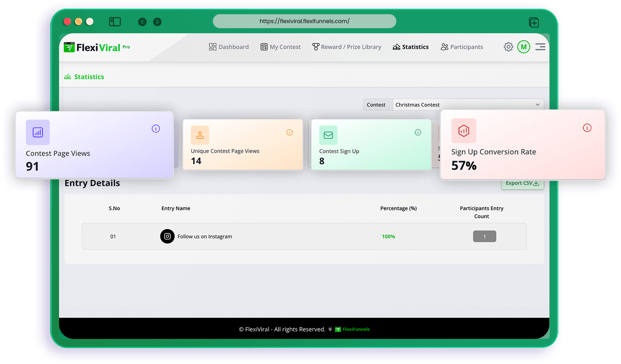This screenshot has width=621, height=364.
Task: Open the Dashboard menu item
Action: click(x=229, y=47)
